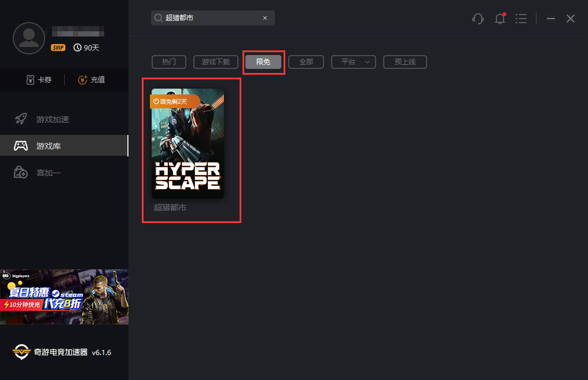
Task: Click the 夏日特惠 Steam promotion banner
Action: tap(64, 297)
